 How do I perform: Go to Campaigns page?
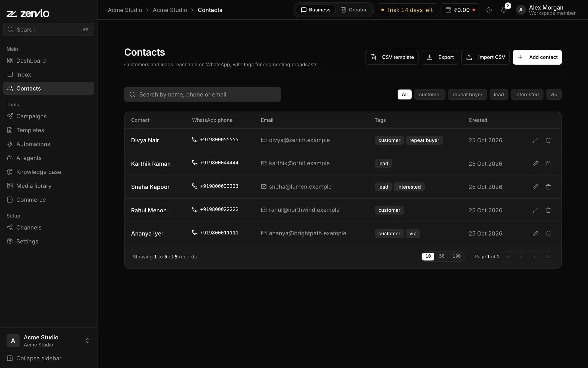(49, 116)
